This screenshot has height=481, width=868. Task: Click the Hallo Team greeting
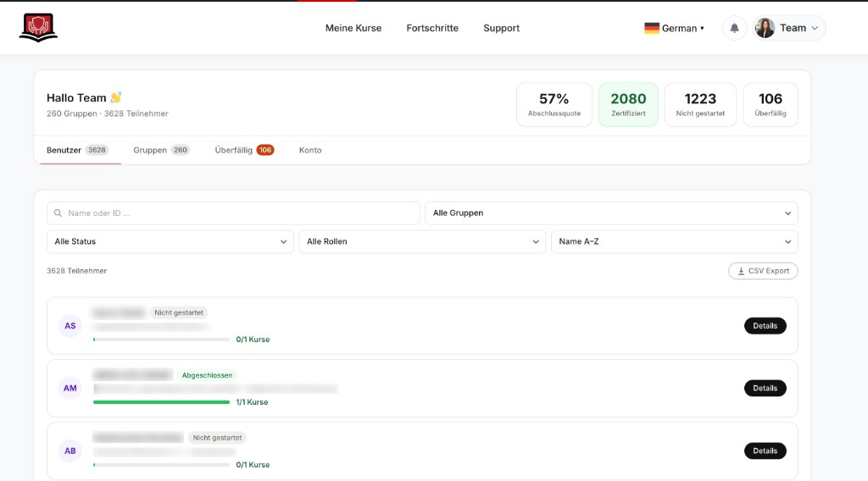coord(84,98)
